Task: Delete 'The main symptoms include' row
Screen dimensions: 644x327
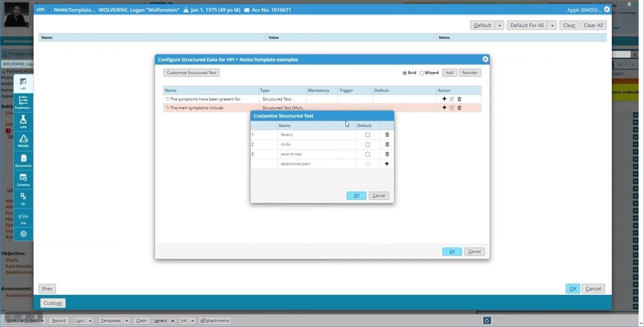Action: [x=459, y=108]
